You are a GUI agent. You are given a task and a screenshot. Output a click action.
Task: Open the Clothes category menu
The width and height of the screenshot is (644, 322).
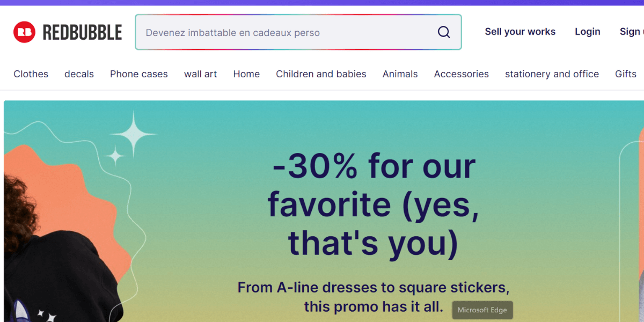(31, 74)
